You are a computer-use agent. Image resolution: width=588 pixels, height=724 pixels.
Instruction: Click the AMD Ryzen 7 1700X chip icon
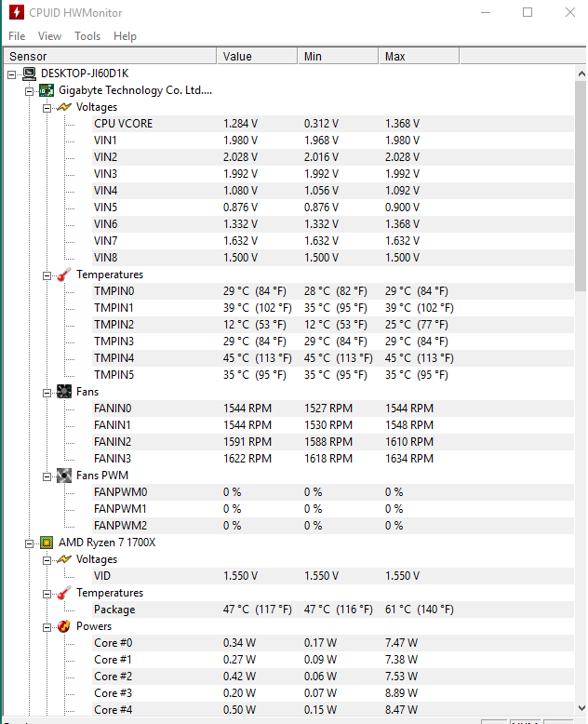[x=47, y=543]
